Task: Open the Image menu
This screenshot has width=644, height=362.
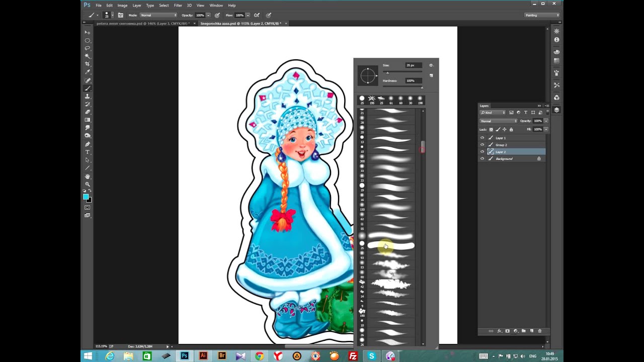Action: [x=122, y=5]
